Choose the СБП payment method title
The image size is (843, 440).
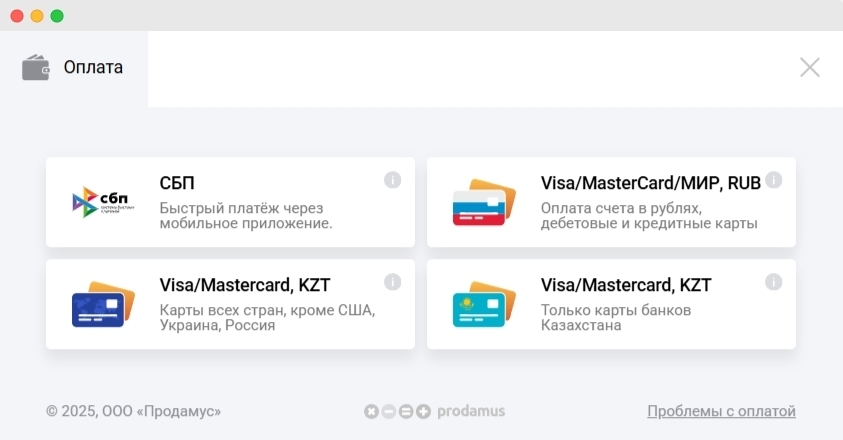pyautogui.click(x=177, y=183)
